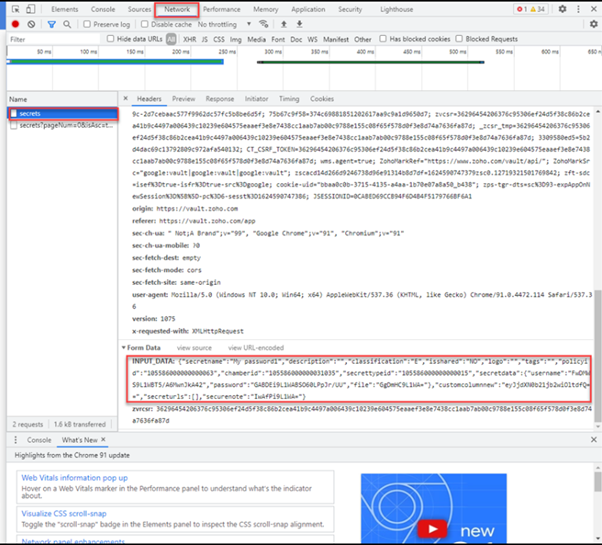602x545 pixels.
Task: Select the secrets?pageNum request row
Action: click(x=62, y=126)
